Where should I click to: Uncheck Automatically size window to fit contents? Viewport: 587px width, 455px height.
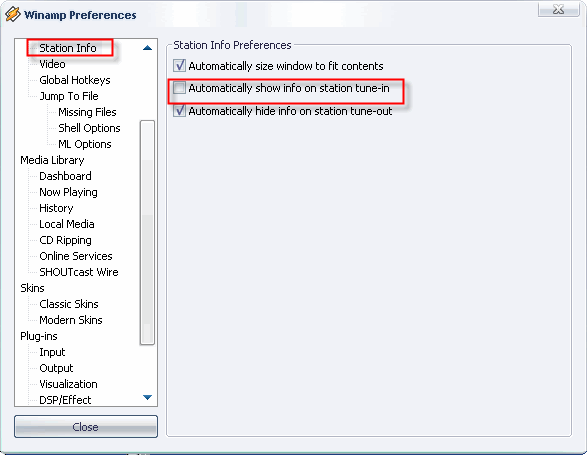point(179,66)
